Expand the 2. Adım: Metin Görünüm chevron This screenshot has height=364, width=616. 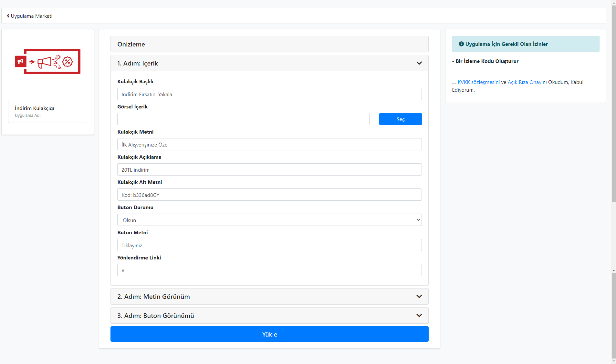419,297
